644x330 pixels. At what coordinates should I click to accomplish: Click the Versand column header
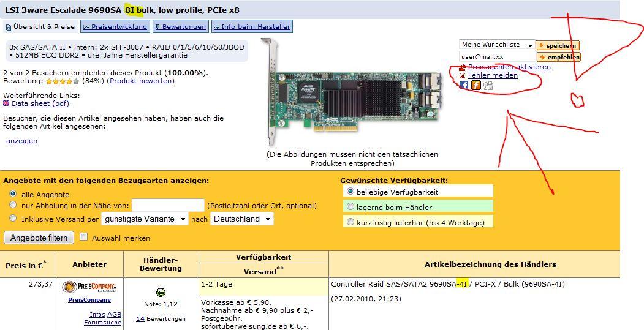(263, 271)
